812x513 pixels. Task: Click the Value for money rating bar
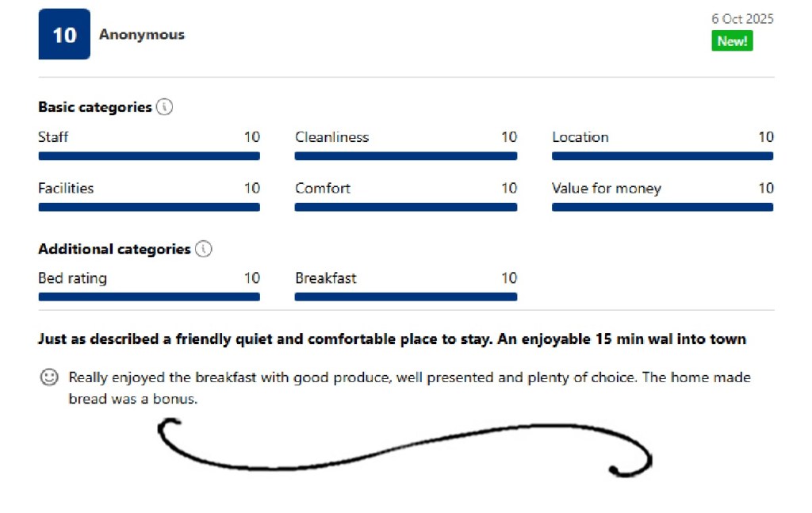(662, 207)
